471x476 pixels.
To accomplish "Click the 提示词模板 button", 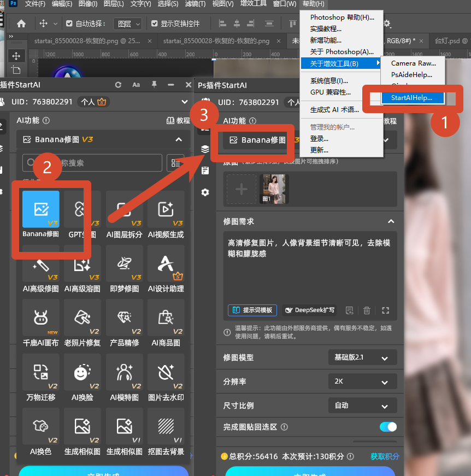I will (252, 310).
